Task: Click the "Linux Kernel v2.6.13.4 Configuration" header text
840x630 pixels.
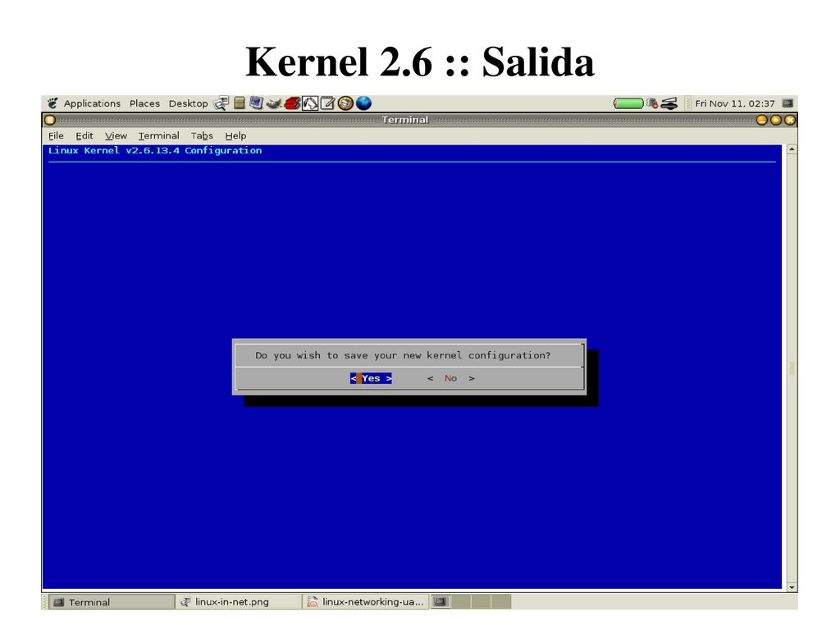Action: (x=155, y=151)
